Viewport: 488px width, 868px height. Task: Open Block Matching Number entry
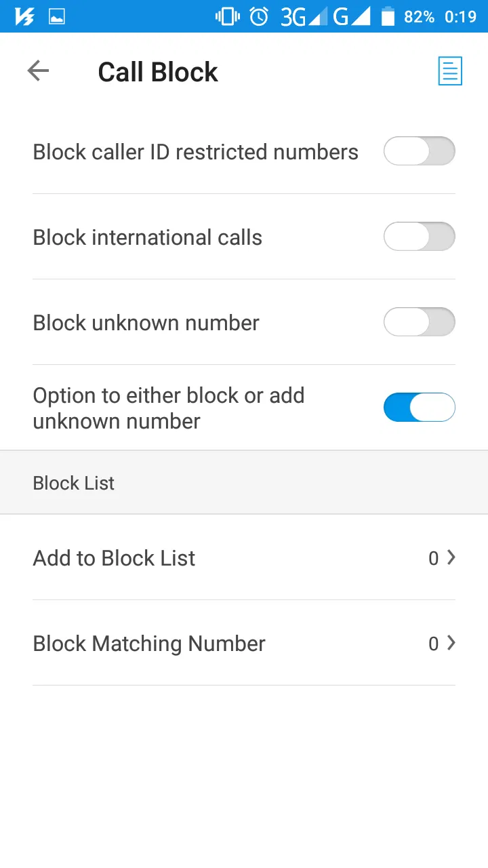pos(149,644)
